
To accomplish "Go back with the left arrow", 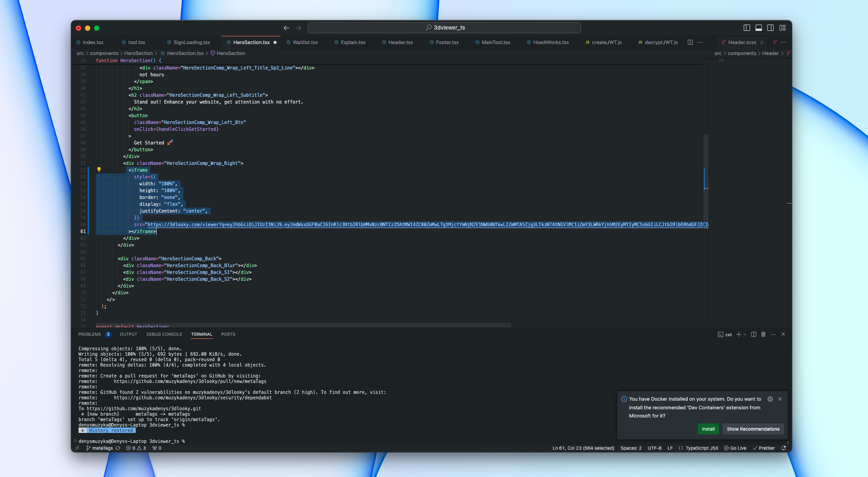I will (286, 28).
